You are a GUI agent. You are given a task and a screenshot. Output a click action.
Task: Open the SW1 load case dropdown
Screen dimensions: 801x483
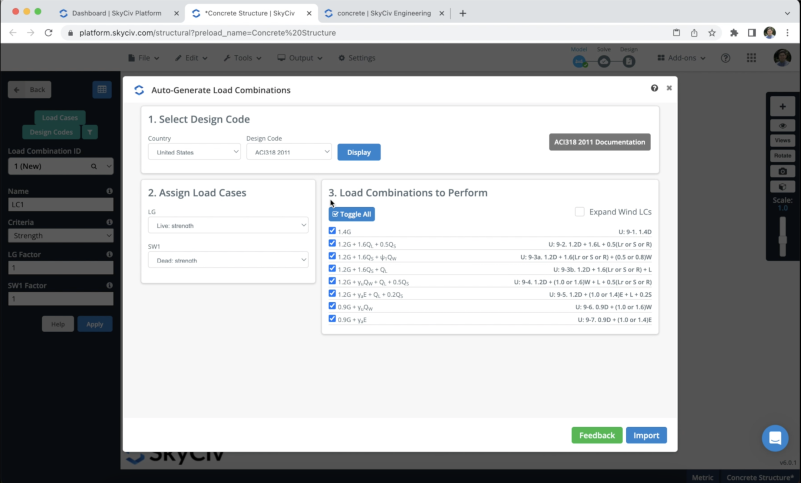[228, 260]
